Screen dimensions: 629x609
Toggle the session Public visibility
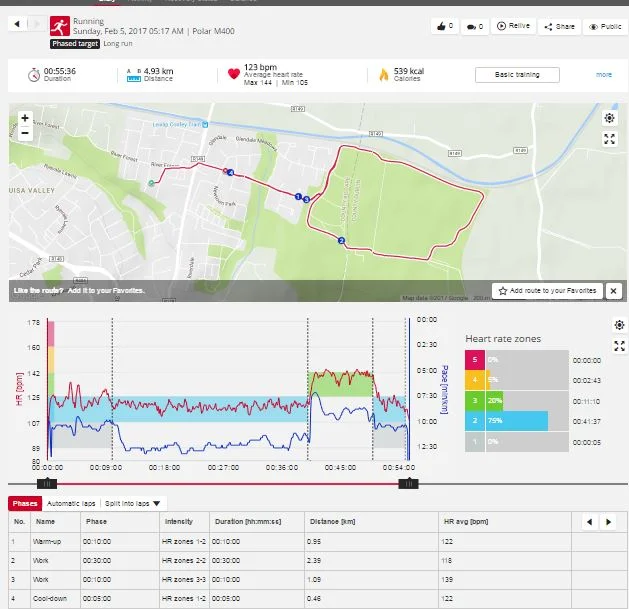[x=605, y=27]
